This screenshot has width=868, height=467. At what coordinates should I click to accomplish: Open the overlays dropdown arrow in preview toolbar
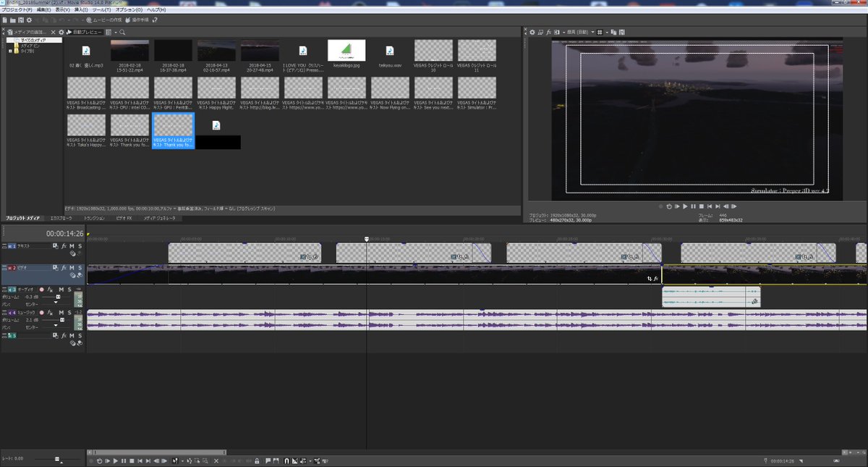607,33
